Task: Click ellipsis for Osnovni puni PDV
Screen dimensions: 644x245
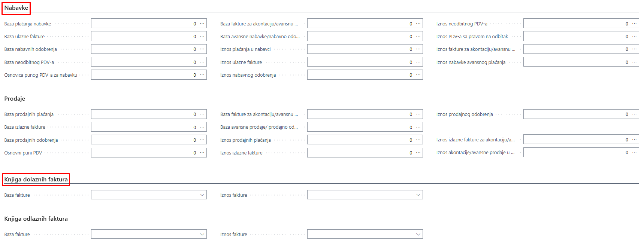Action: pos(202,153)
